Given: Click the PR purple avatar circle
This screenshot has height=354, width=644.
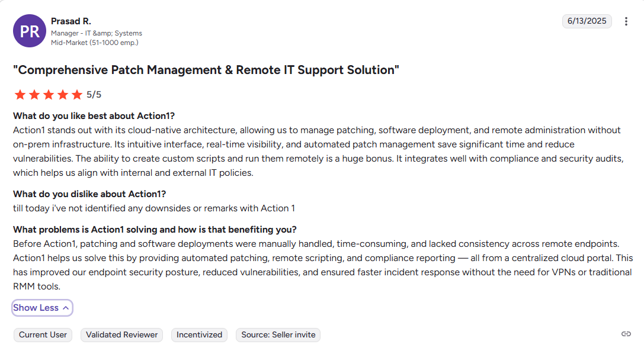Looking at the screenshot, I should pos(30,31).
